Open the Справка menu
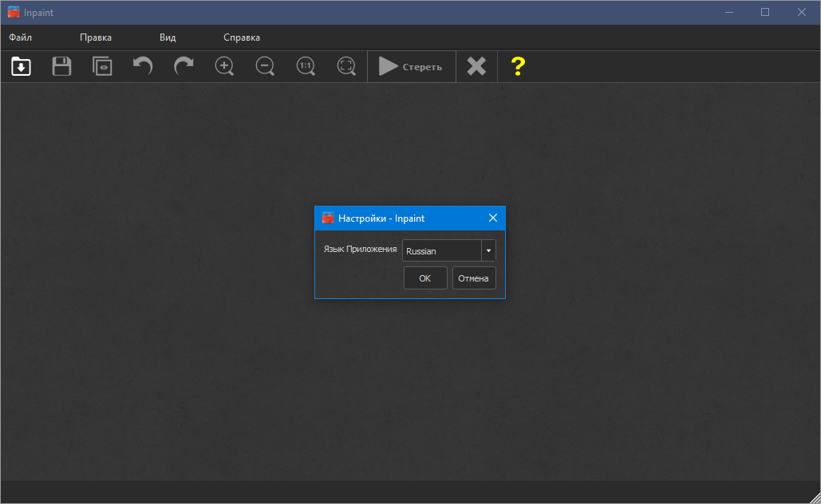This screenshot has width=821, height=504. coord(242,37)
